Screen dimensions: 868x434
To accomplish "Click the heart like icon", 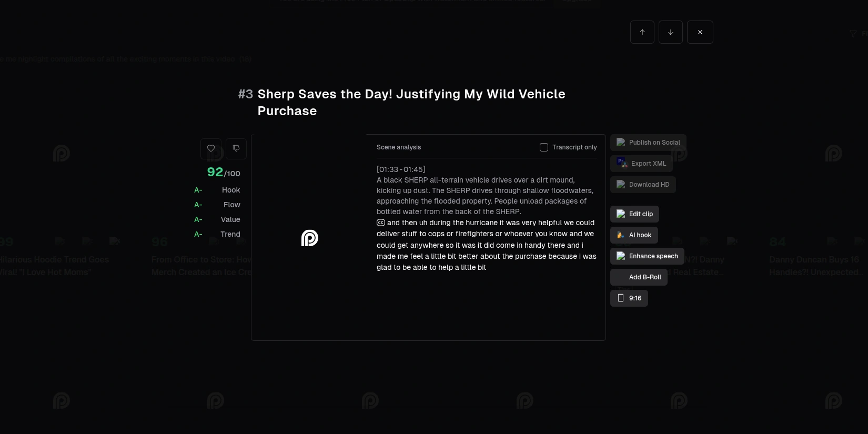I will pyautogui.click(x=211, y=149).
